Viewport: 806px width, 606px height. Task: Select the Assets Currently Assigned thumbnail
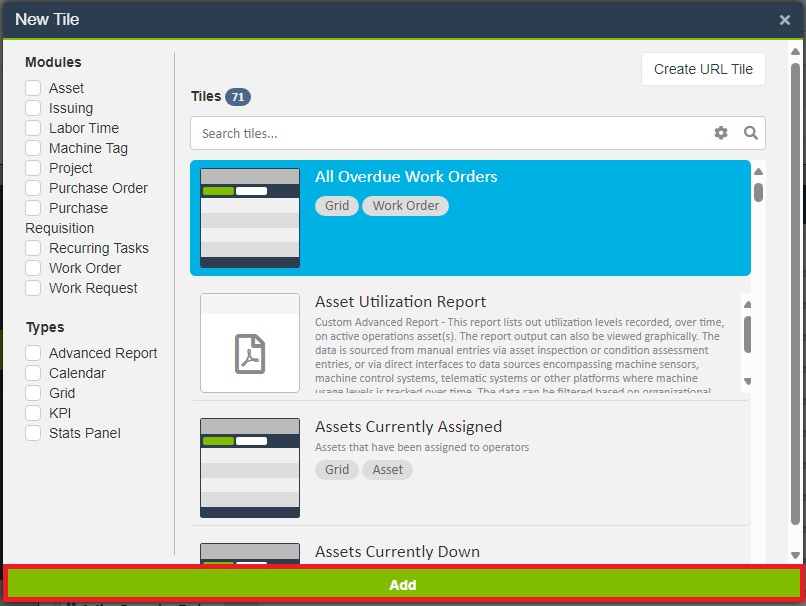coord(250,468)
